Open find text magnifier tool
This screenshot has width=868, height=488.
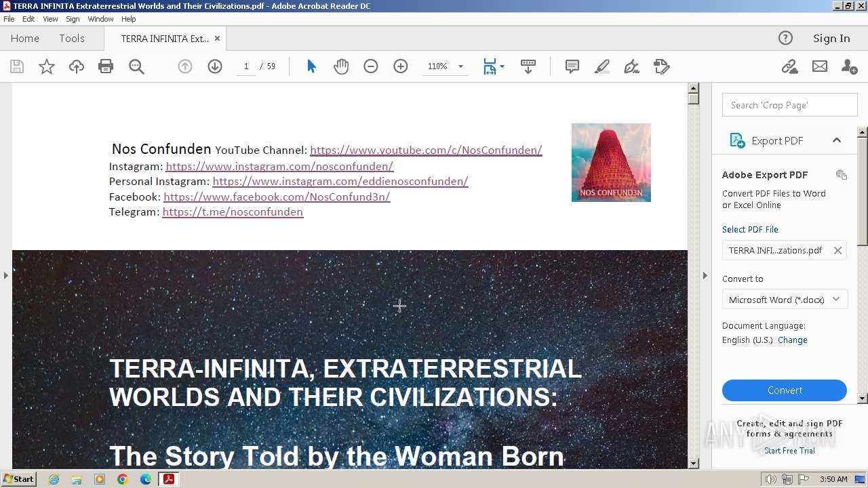[x=136, y=66]
